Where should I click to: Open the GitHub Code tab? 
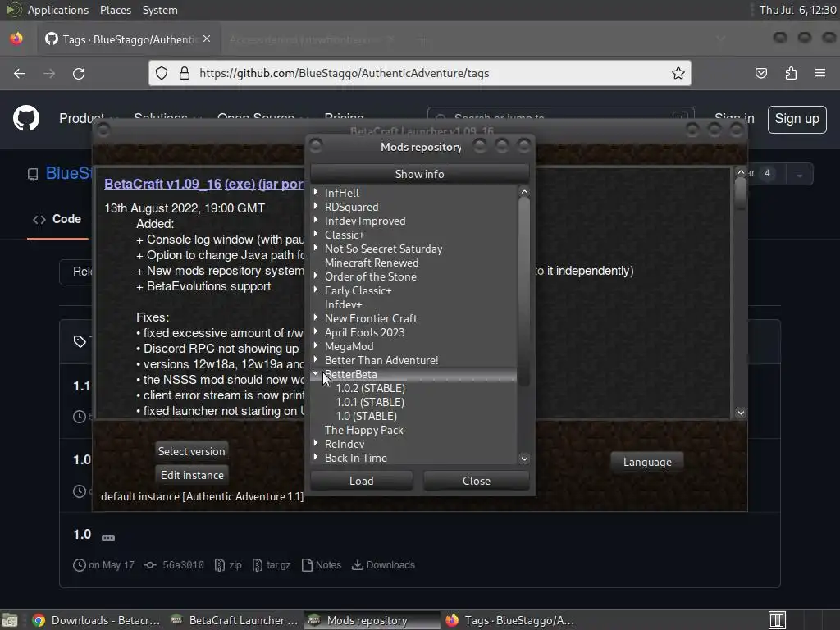click(58, 219)
